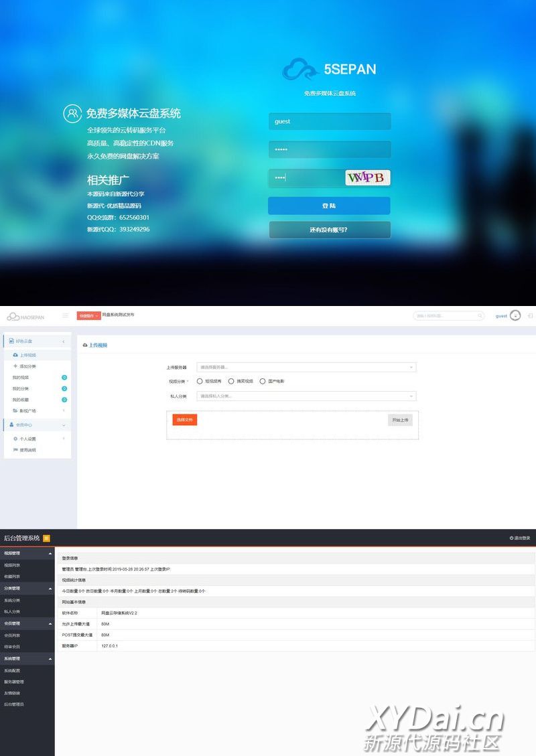
Task: Click the 还有没有账号? register button
Action: [x=330, y=230]
